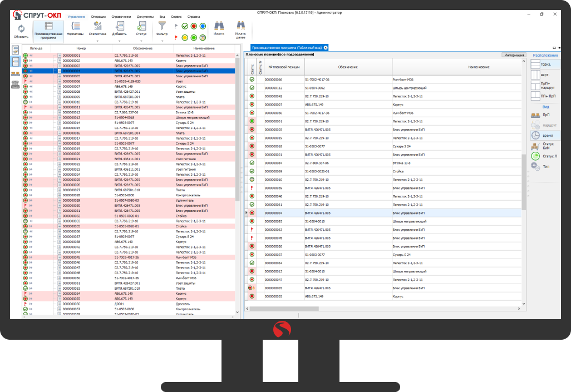Screen dimensions: 571x392
Task: Open the Документы menu
Action: tap(145, 17)
